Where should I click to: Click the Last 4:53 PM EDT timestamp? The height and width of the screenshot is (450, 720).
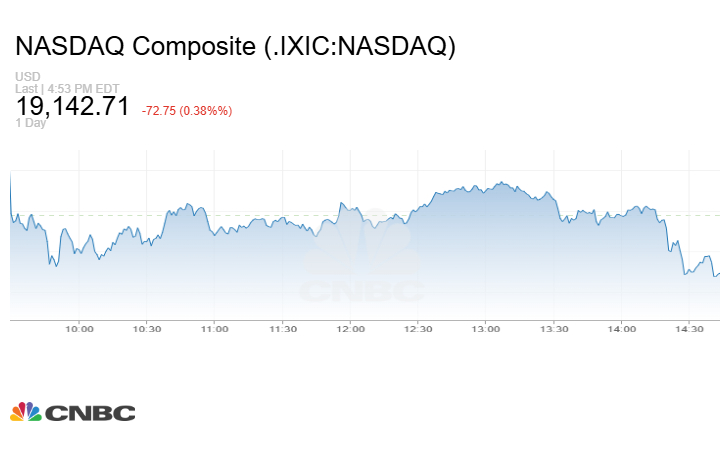67,89
